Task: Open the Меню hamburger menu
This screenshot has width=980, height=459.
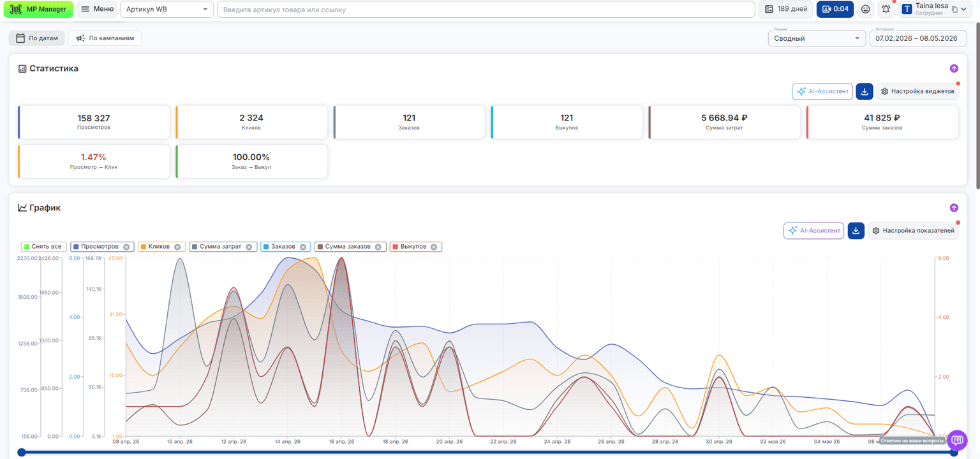Action: (97, 9)
